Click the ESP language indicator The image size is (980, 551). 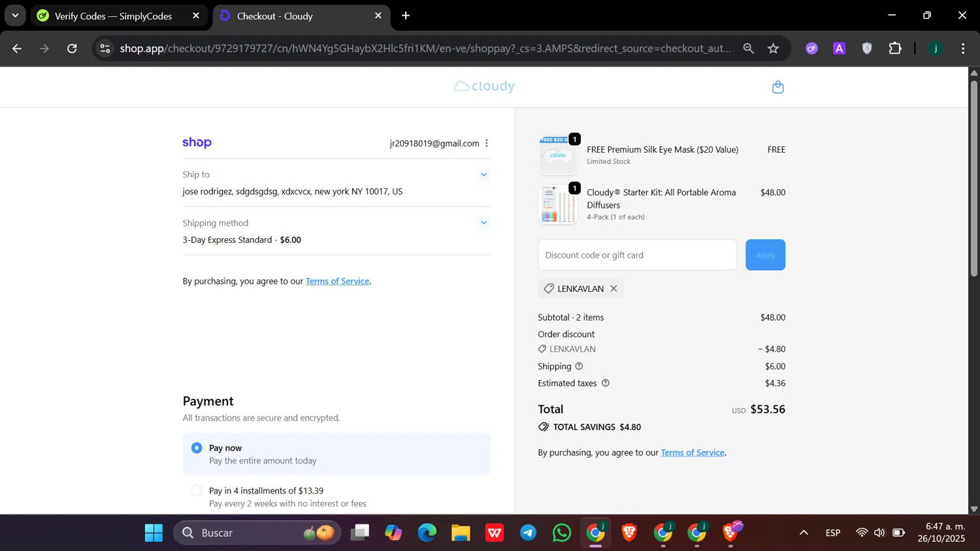tap(832, 533)
